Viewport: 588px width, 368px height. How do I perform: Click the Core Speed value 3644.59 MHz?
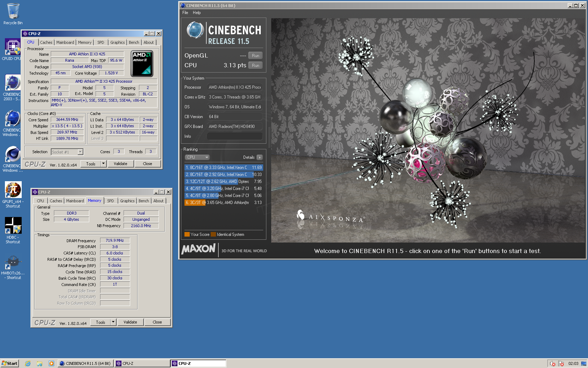click(67, 120)
